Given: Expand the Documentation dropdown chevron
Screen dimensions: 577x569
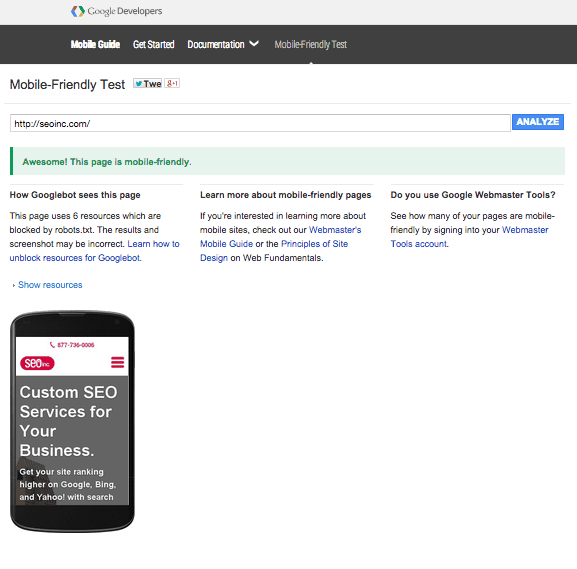Looking at the screenshot, I should [254, 43].
